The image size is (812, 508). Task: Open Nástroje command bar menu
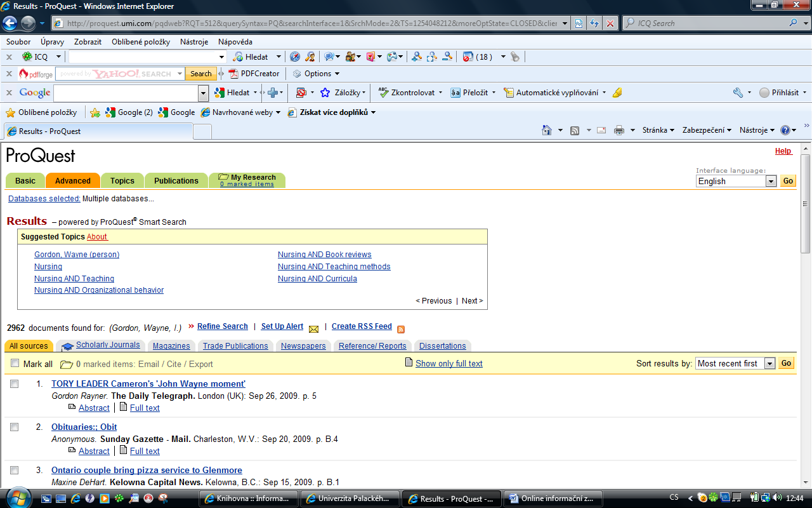tap(757, 130)
